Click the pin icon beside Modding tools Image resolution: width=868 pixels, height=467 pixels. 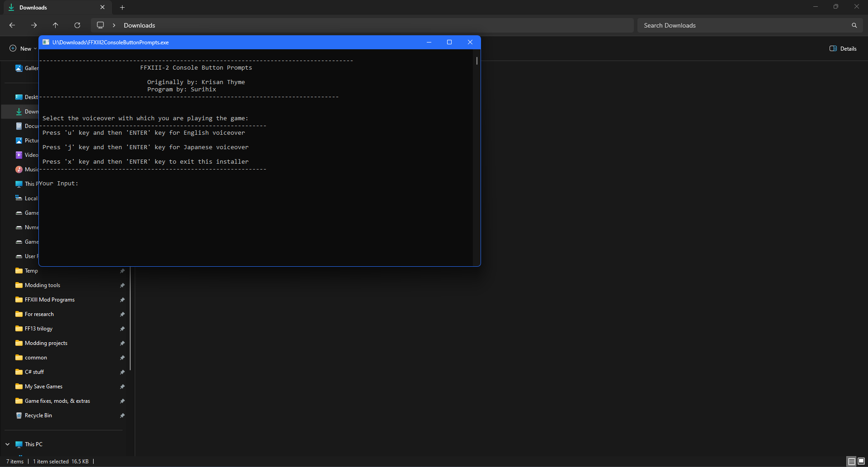(122, 285)
